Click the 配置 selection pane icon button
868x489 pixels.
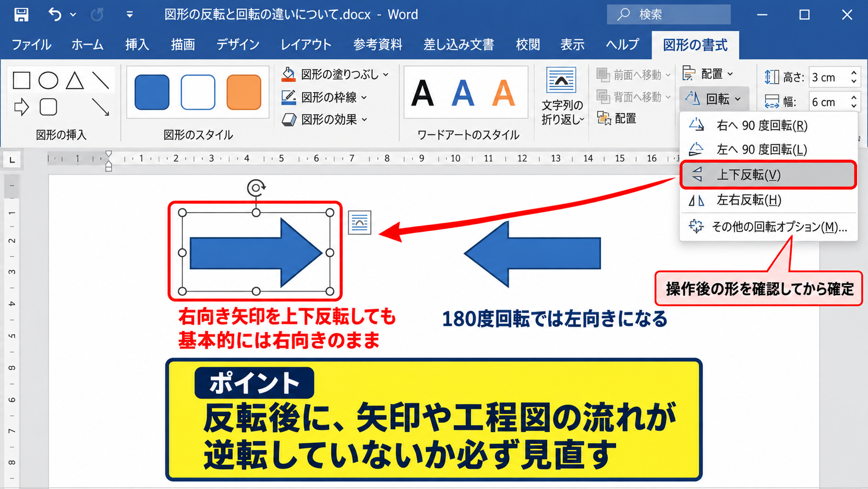pos(616,118)
